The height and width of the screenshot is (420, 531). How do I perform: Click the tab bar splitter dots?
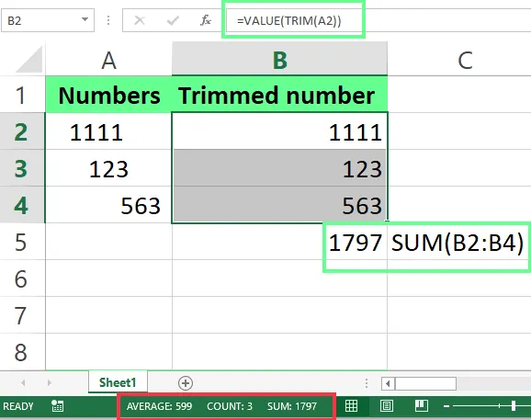click(367, 383)
